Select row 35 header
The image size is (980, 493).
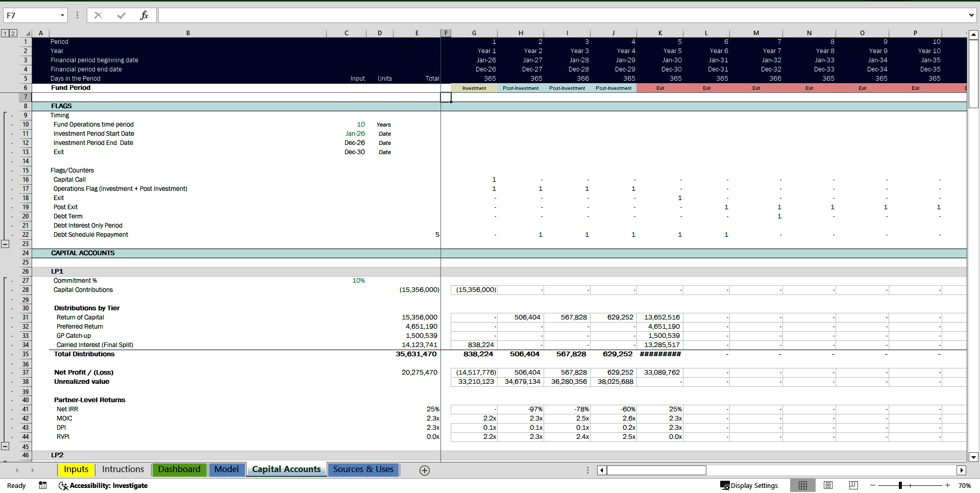click(26, 354)
